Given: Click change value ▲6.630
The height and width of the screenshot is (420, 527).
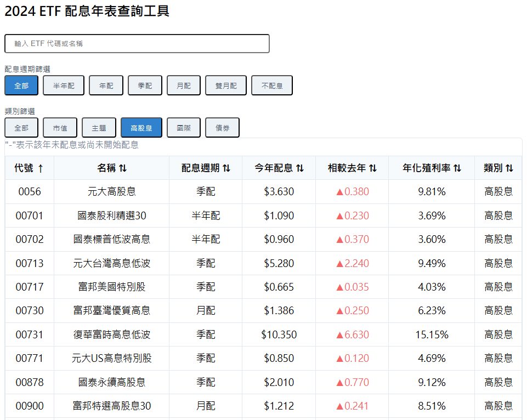Looking at the screenshot, I should point(352,334).
